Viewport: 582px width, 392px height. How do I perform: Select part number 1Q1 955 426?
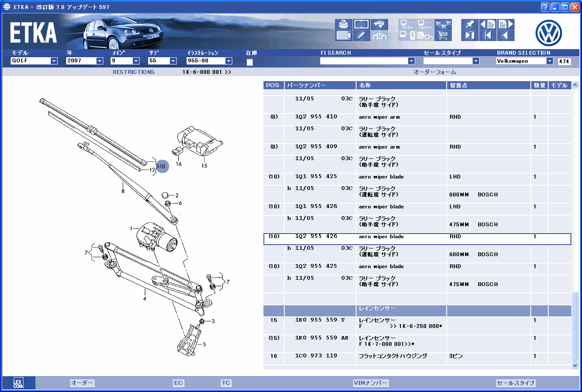click(316, 206)
